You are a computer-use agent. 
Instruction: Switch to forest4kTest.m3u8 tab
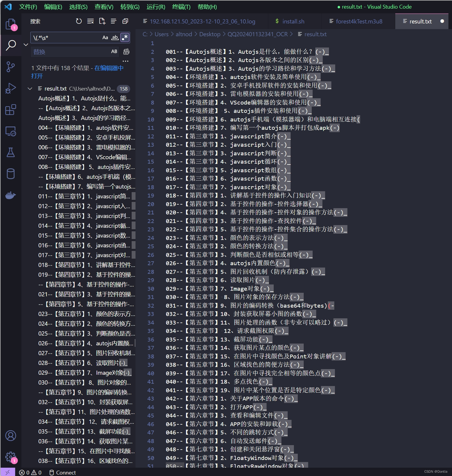pos(358,21)
